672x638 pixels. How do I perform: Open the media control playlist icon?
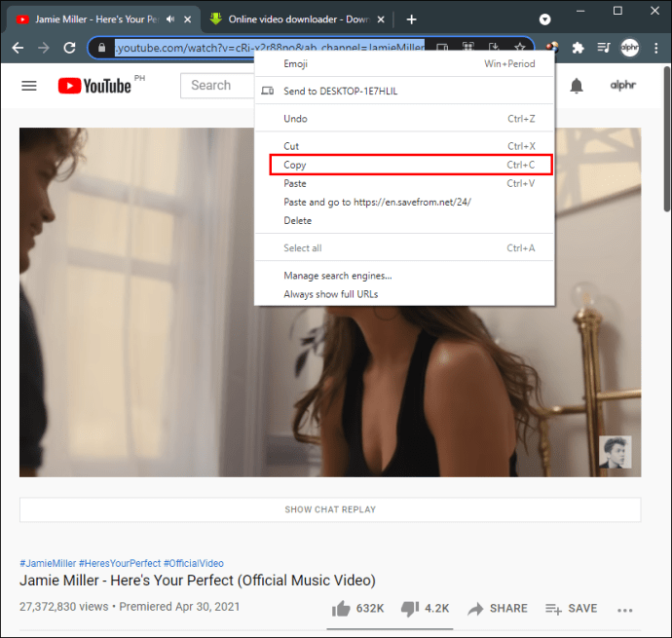coord(604,48)
